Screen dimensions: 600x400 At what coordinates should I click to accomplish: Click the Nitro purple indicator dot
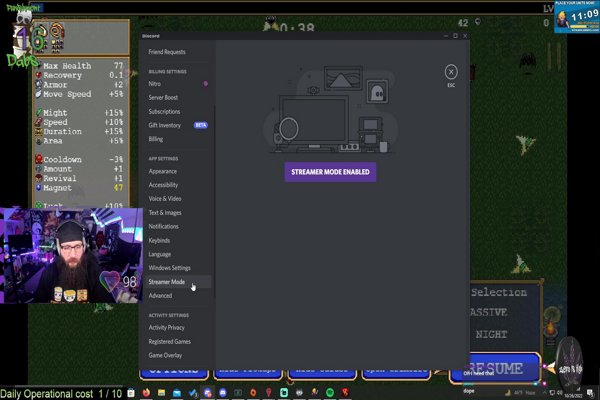(205, 83)
